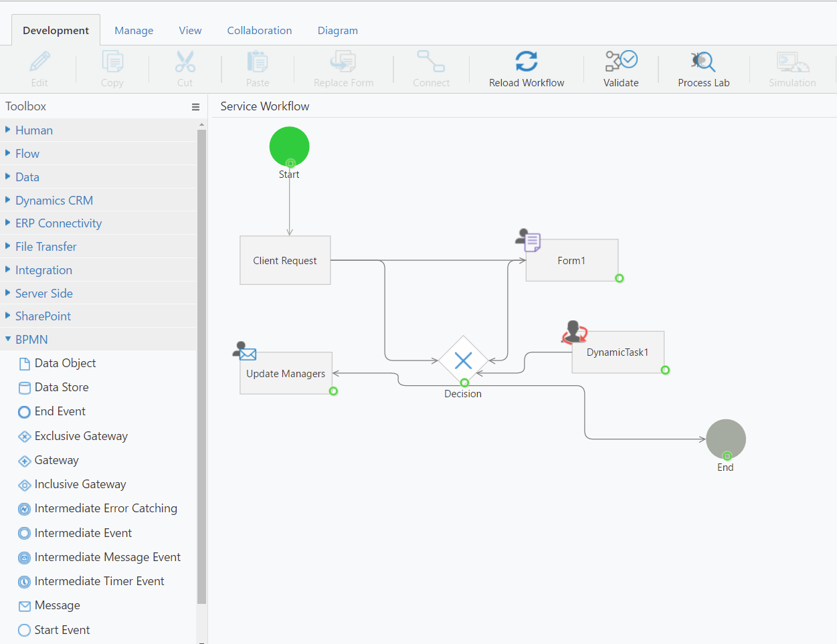
Task: Switch to the Manage tab
Action: click(x=134, y=31)
